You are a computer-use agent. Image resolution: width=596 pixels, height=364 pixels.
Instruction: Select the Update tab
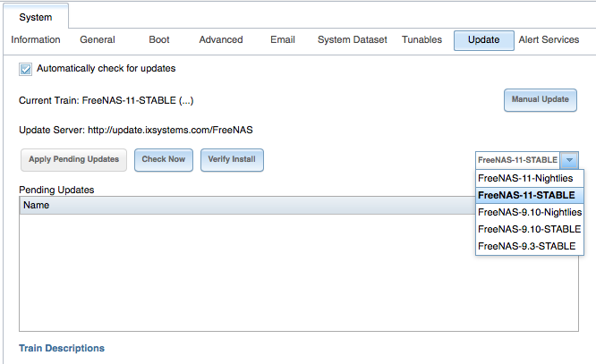tap(484, 40)
